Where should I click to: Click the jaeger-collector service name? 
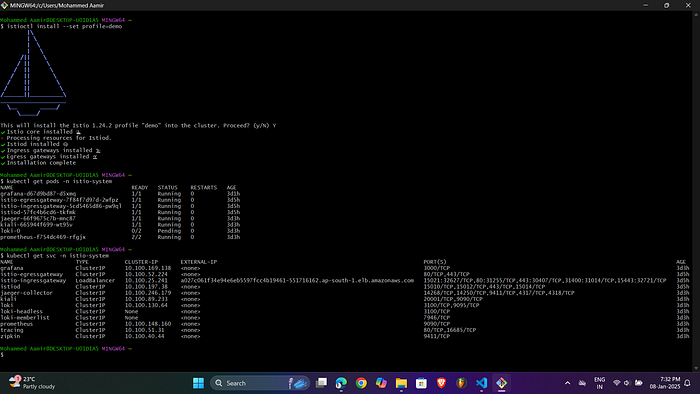pyautogui.click(x=26, y=293)
